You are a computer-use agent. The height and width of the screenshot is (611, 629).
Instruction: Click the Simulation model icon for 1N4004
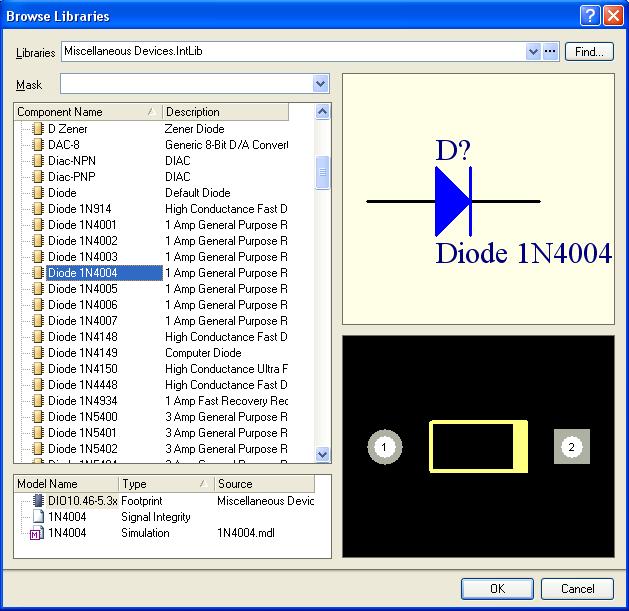(37, 533)
